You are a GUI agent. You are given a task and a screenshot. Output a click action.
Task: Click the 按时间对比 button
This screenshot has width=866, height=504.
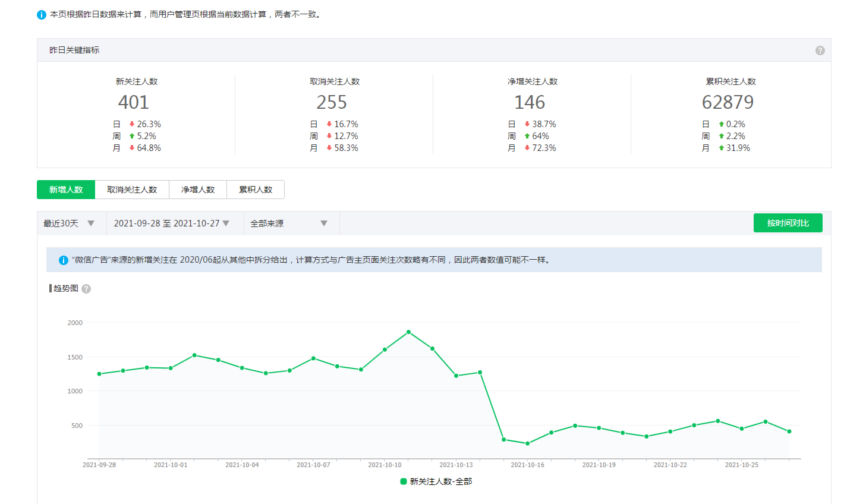point(788,223)
